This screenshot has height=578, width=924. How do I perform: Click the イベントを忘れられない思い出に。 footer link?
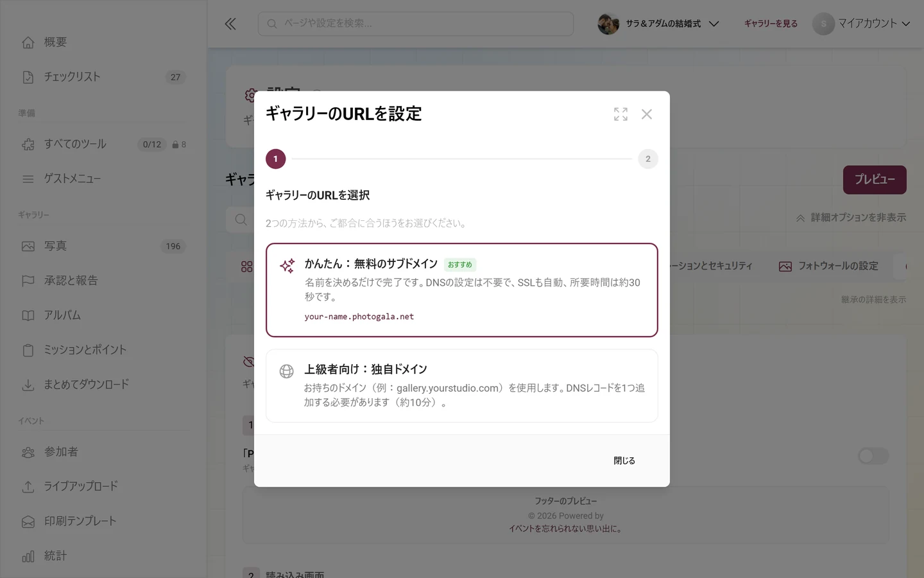click(565, 529)
